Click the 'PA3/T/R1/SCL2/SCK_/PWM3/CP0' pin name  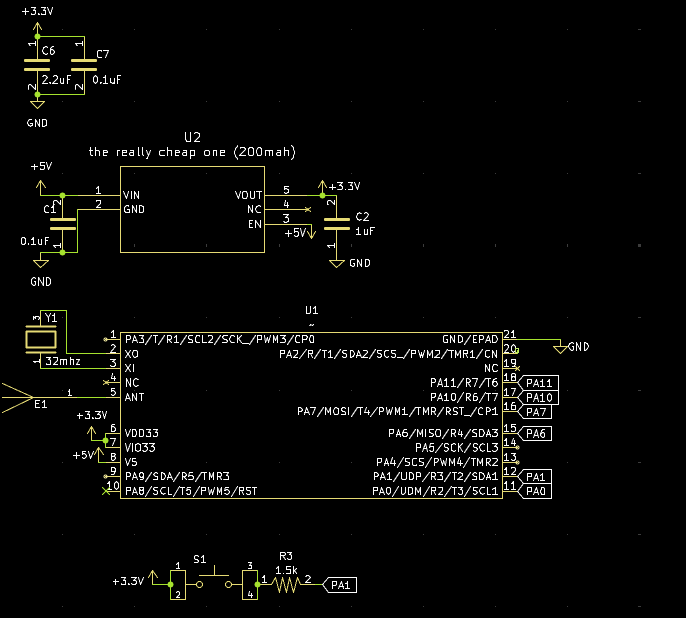pos(220,339)
